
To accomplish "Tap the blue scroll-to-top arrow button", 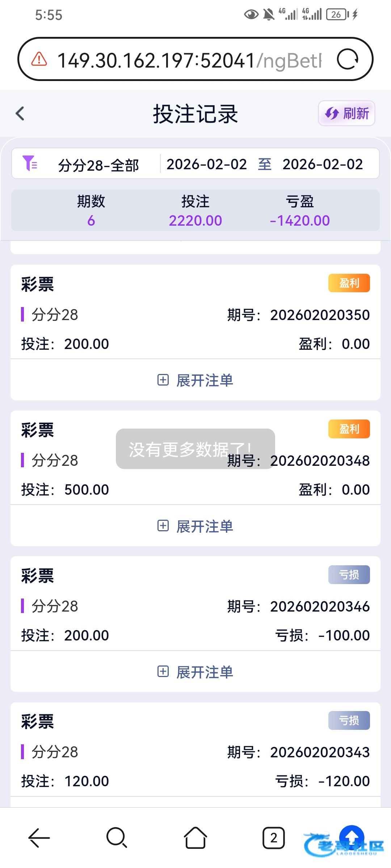I will tap(351, 836).
